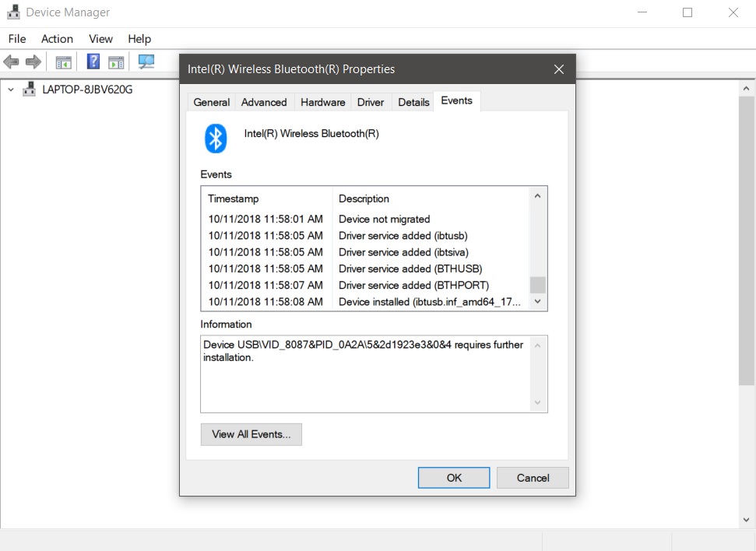
Task: Open the View menu
Action: tap(100, 38)
